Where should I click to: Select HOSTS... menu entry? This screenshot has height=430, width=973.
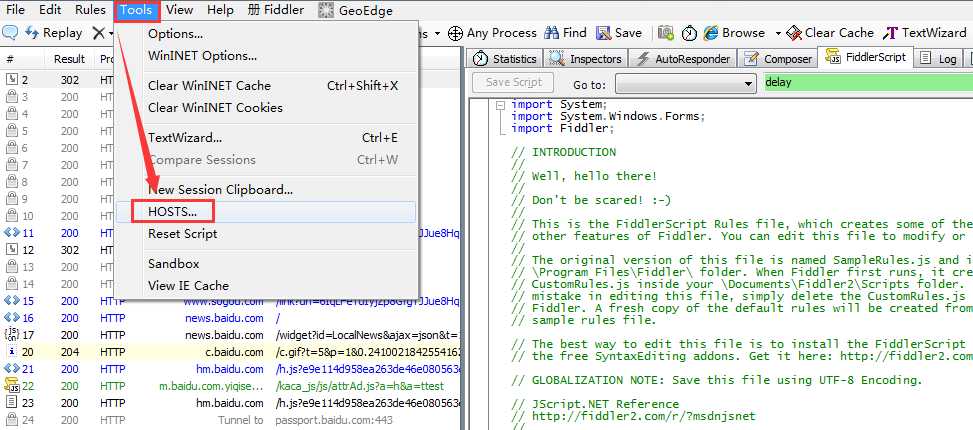(x=266, y=212)
